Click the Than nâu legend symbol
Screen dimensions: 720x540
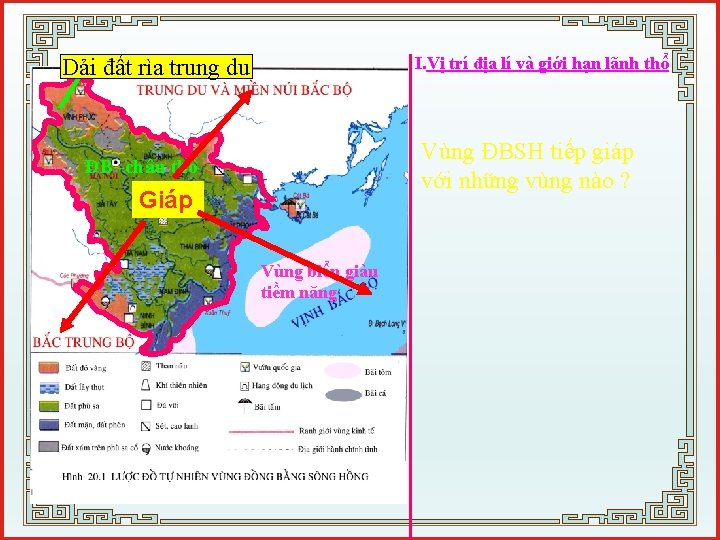[x=146, y=366]
